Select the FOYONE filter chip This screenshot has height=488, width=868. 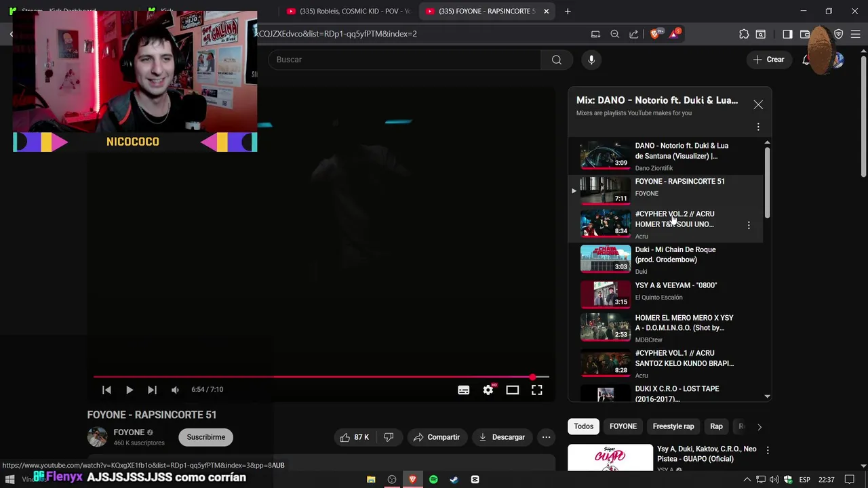(623, 426)
